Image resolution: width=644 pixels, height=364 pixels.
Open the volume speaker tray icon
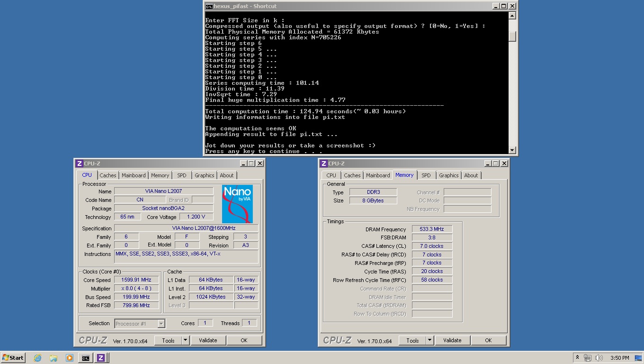coord(599,358)
